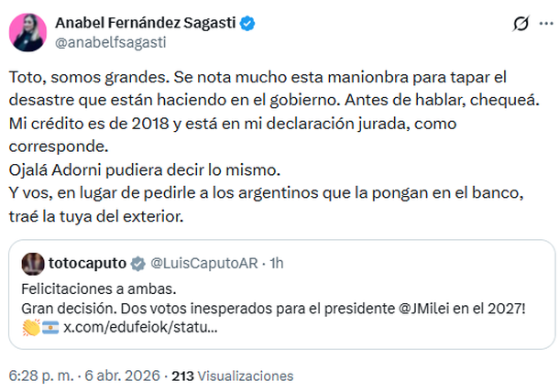
Task: Click the quoted tweet's 1h timestamp
Action: click(x=275, y=264)
